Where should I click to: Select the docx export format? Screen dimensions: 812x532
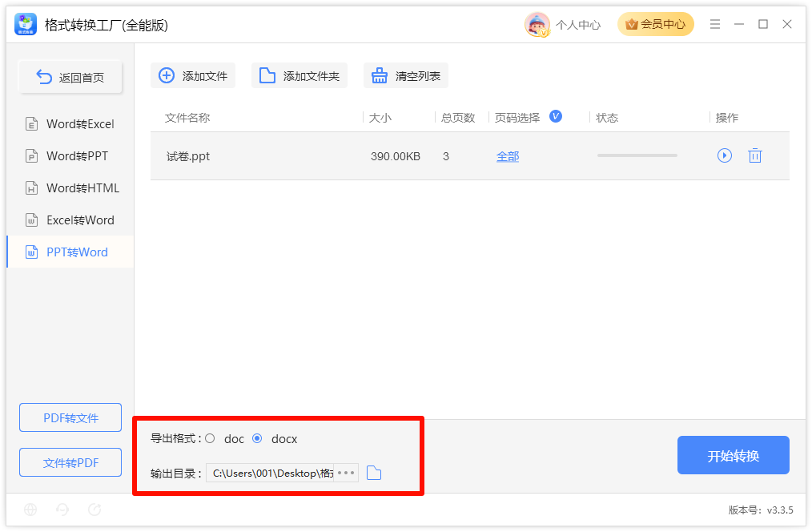coord(257,439)
